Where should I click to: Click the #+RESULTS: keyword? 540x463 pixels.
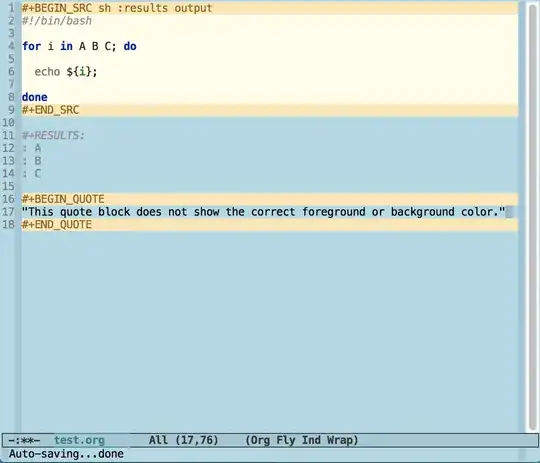(x=53, y=135)
